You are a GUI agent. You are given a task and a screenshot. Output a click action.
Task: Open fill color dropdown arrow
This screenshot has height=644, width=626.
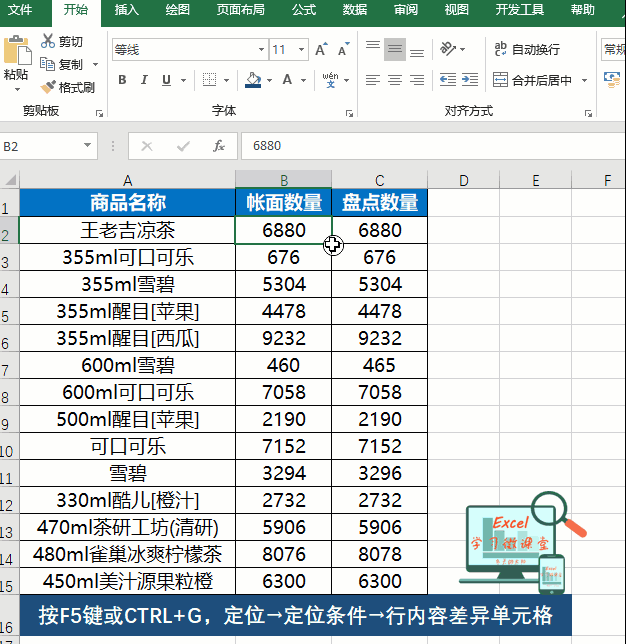tap(269, 80)
